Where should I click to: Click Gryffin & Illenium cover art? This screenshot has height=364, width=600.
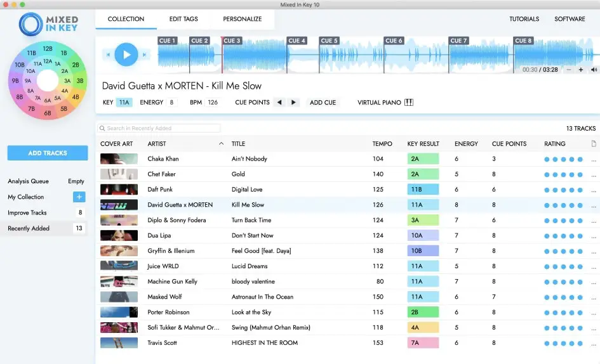point(119,251)
